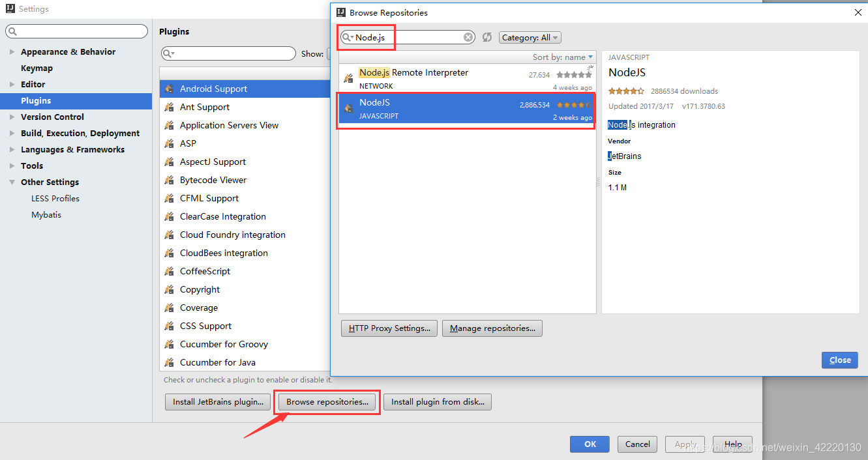
Task: Click the ClearCase Integration plugin icon
Action: 170,216
